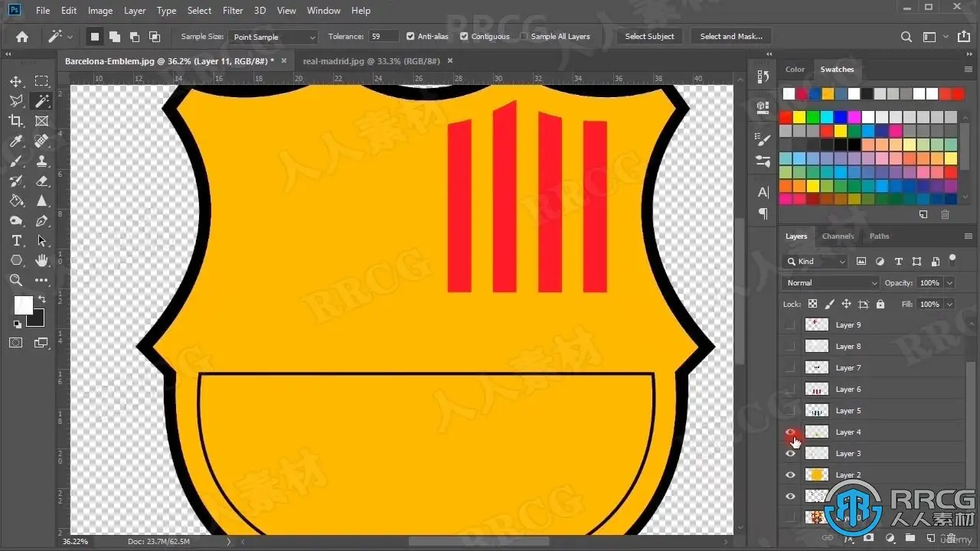Click the Tolerance input field
The width and height of the screenshot is (980, 551).
click(x=384, y=36)
